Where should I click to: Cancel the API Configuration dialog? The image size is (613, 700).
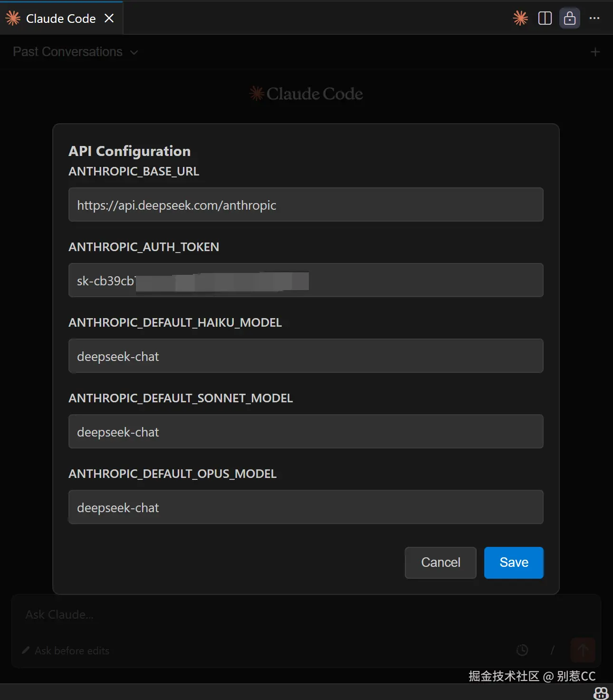tap(440, 563)
